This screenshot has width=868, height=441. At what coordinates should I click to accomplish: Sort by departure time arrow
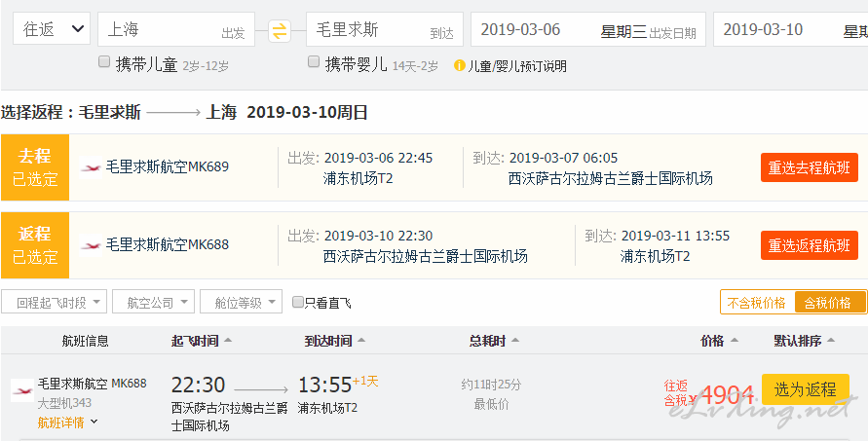coord(228,341)
